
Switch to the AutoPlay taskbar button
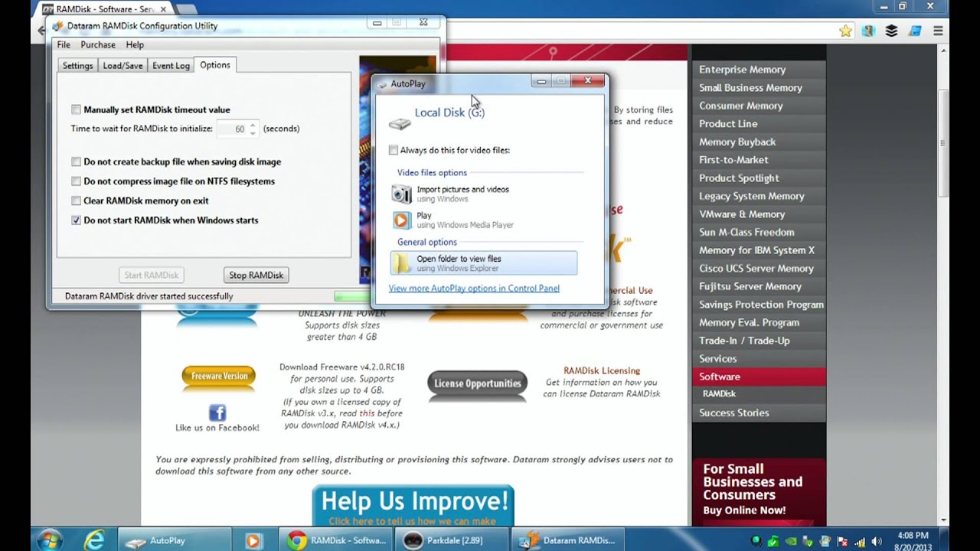[175, 540]
